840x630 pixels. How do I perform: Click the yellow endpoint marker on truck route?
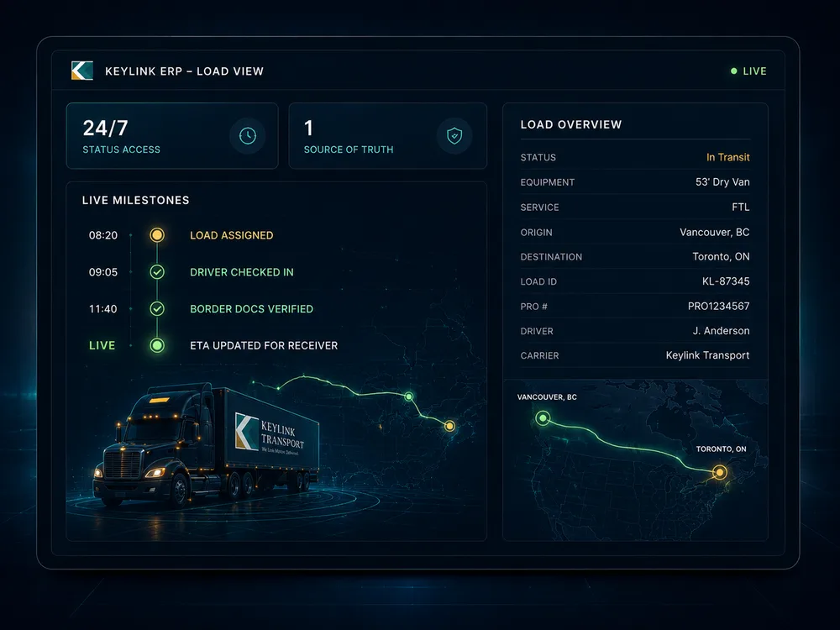[449, 426]
